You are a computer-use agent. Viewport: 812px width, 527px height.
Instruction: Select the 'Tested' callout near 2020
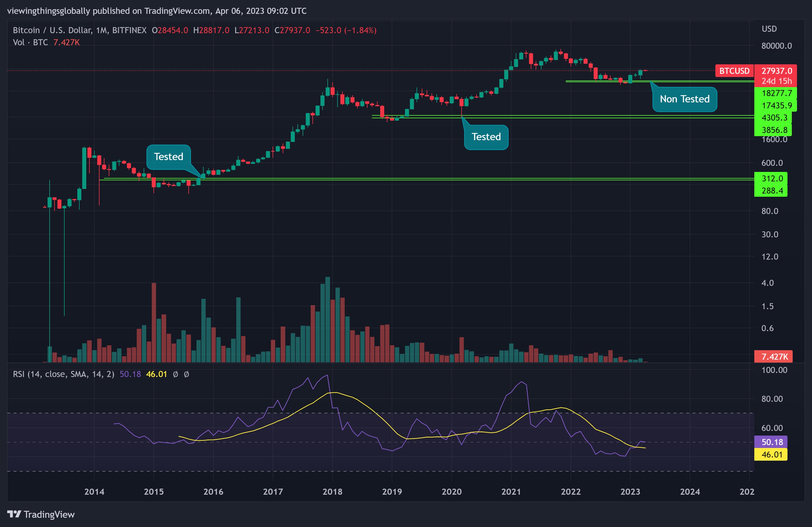pos(486,137)
